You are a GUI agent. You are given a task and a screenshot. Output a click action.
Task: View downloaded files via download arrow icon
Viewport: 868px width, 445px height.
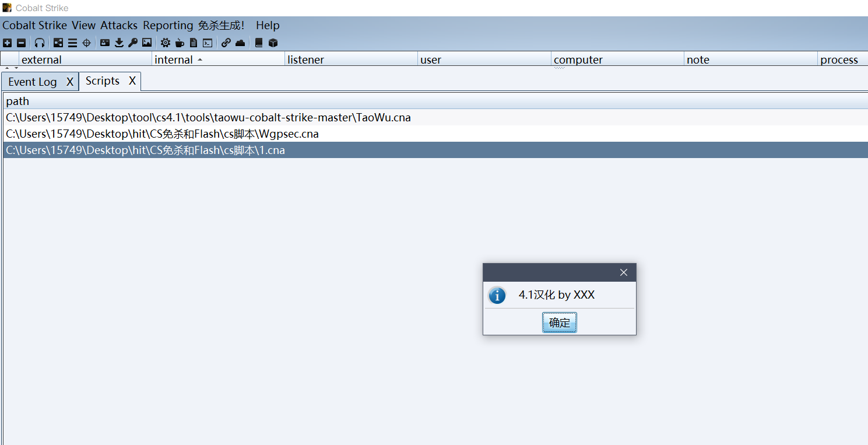point(119,43)
